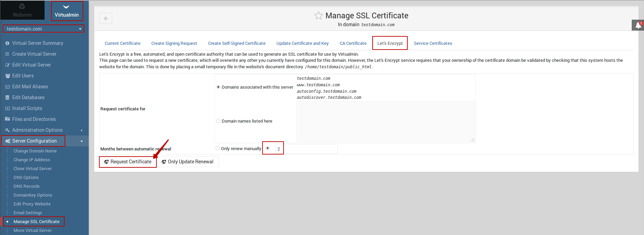644x235 pixels.
Task: Open DNS Records in the sidebar
Action: (27, 186)
